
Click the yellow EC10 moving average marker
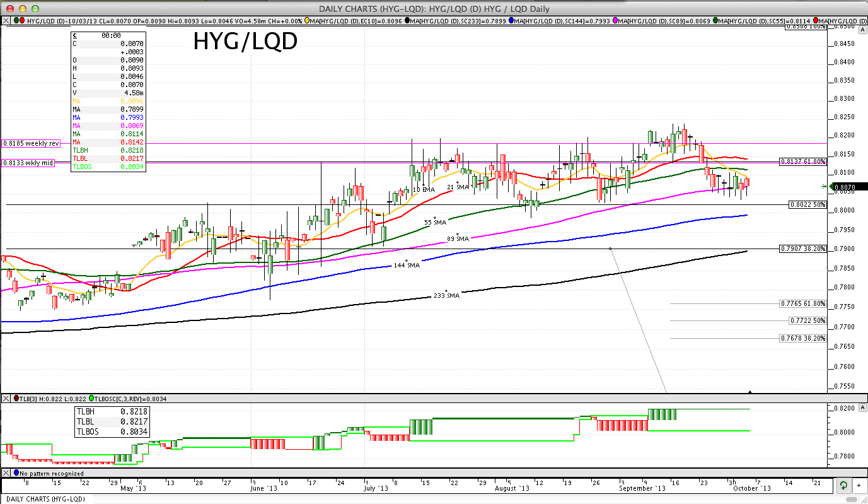(x=306, y=21)
